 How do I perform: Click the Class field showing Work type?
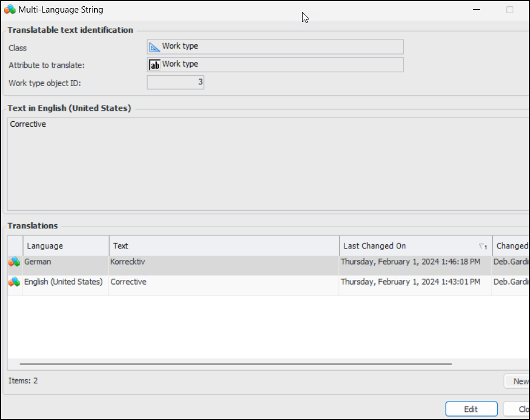275,46
